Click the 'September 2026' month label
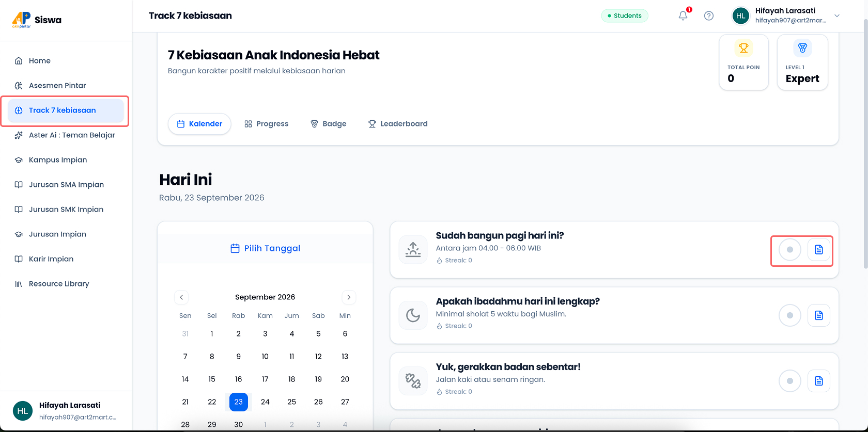The width and height of the screenshot is (868, 432). [265, 297]
